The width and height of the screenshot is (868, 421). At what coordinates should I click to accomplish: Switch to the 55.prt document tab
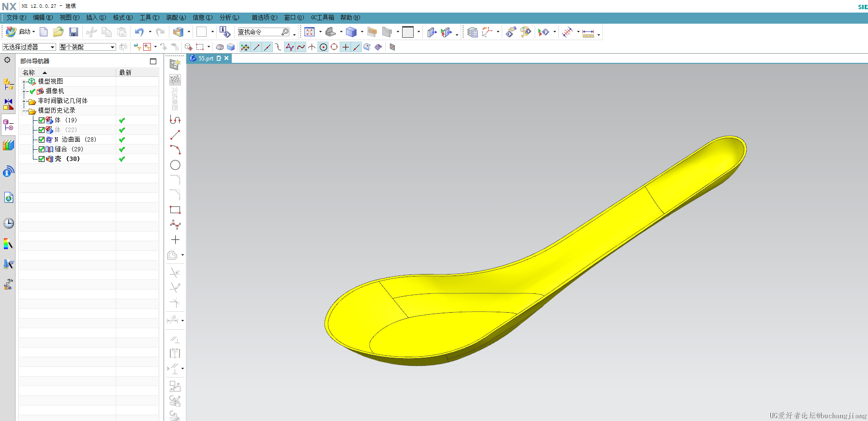point(206,58)
